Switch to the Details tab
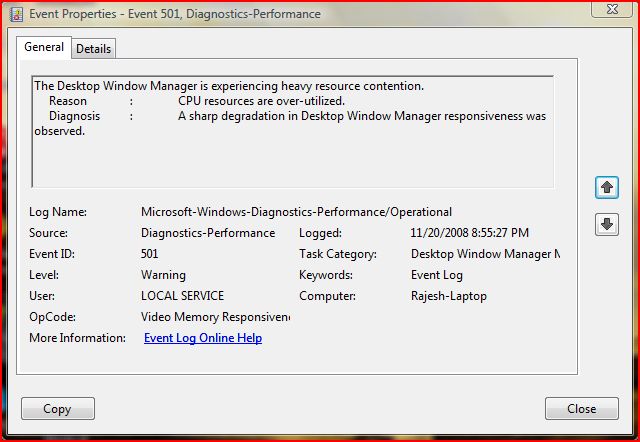 [93, 48]
